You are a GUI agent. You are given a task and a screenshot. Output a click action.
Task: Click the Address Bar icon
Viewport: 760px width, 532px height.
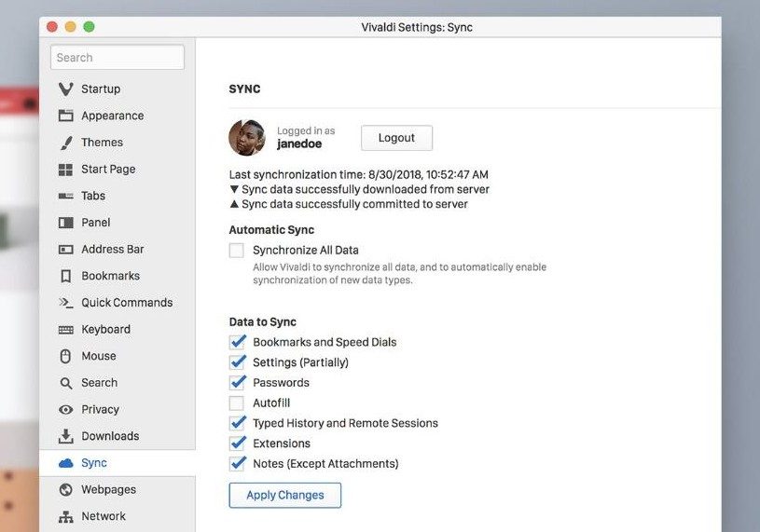[66, 250]
